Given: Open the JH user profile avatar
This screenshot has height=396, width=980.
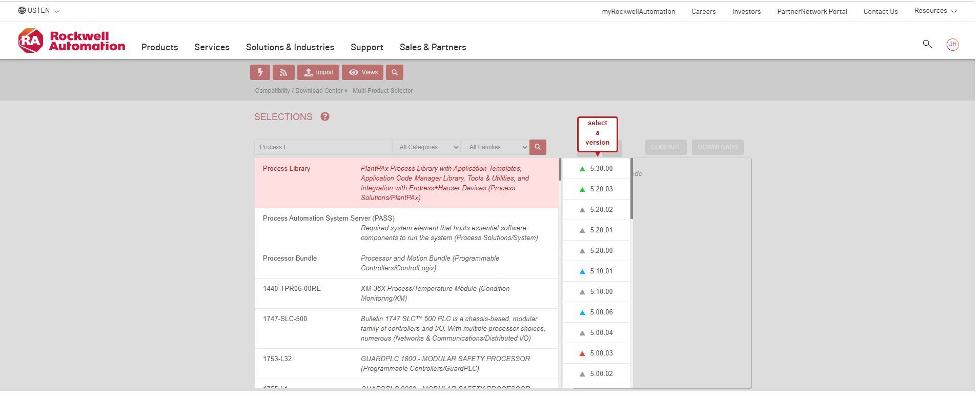Looking at the screenshot, I should [953, 45].
